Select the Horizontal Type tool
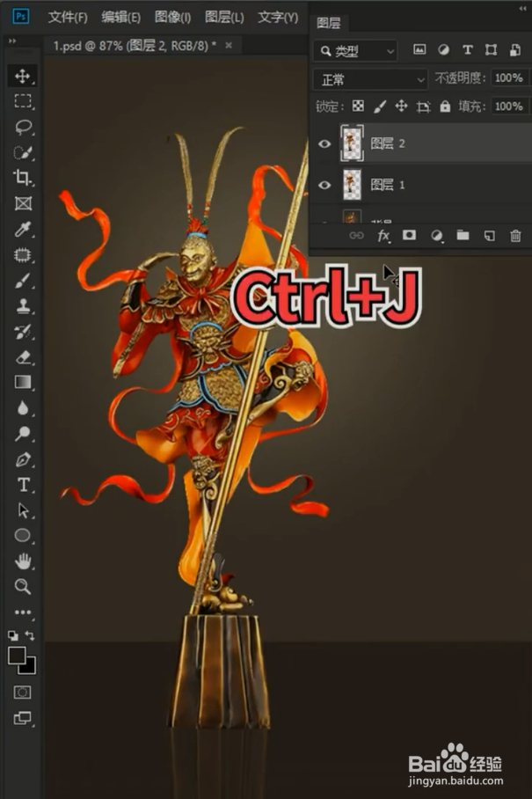The height and width of the screenshot is (799, 532). (x=22, y=485)
